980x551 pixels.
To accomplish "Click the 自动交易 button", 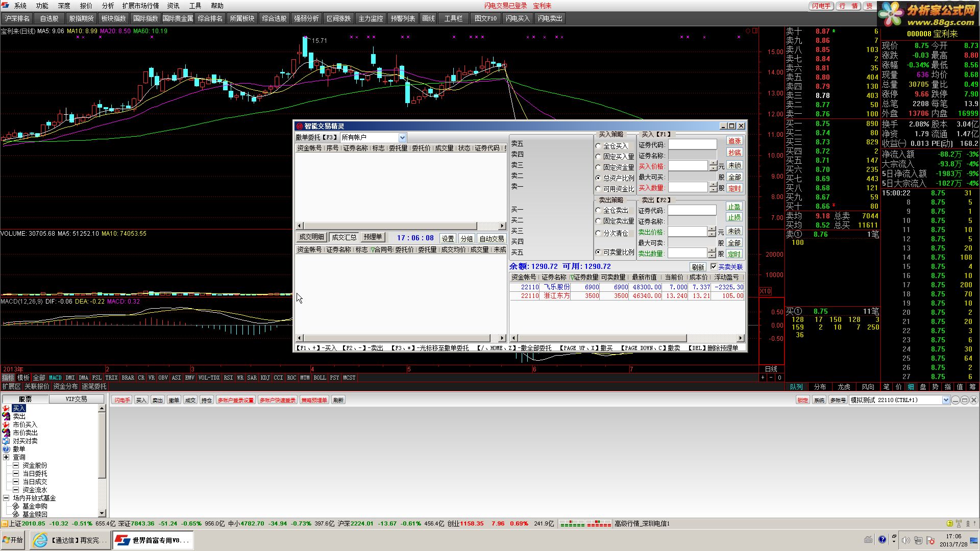I will (492, 238).
